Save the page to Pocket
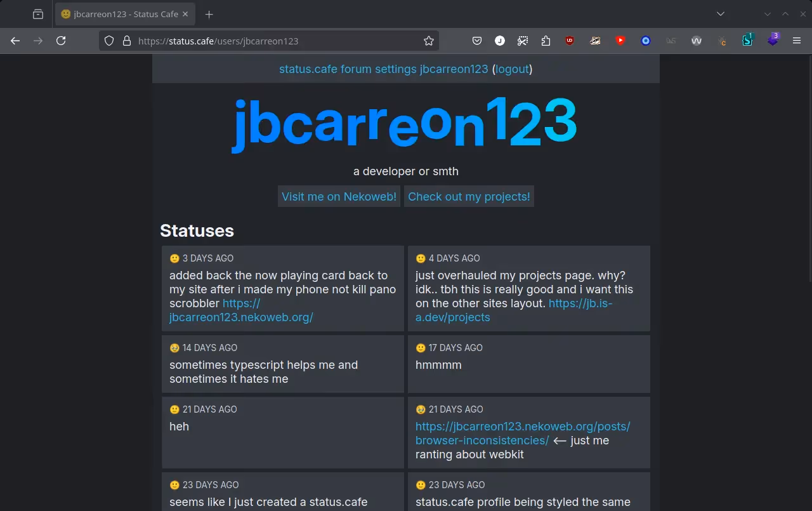This screenshot has height=511, width=812. click(x=477, y=40)
